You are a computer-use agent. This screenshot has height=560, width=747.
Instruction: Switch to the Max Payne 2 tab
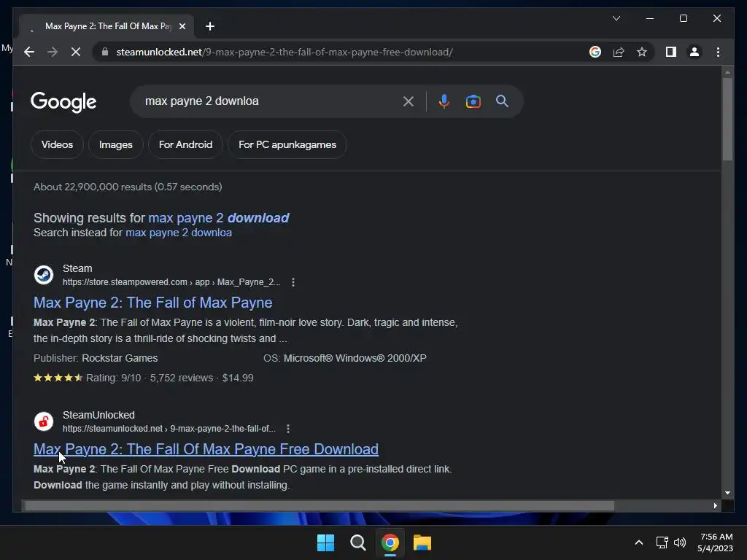[107, 26]
